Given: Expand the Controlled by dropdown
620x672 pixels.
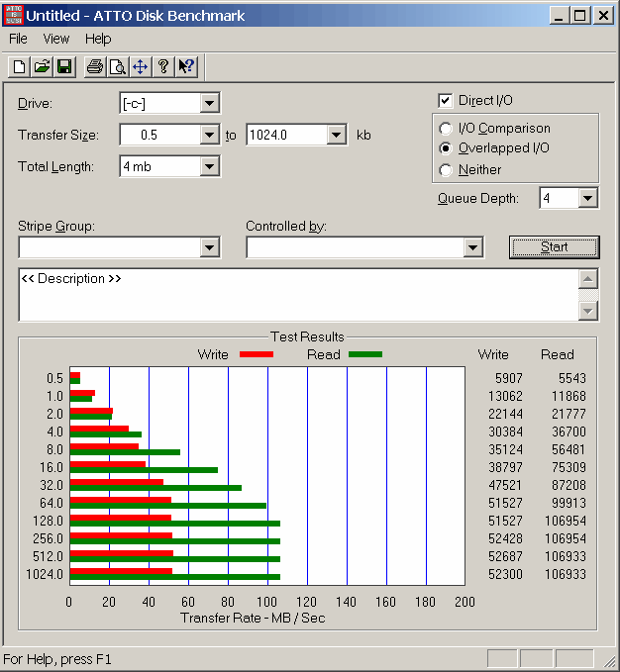Looking at the screenshot, I should point(473,247).
